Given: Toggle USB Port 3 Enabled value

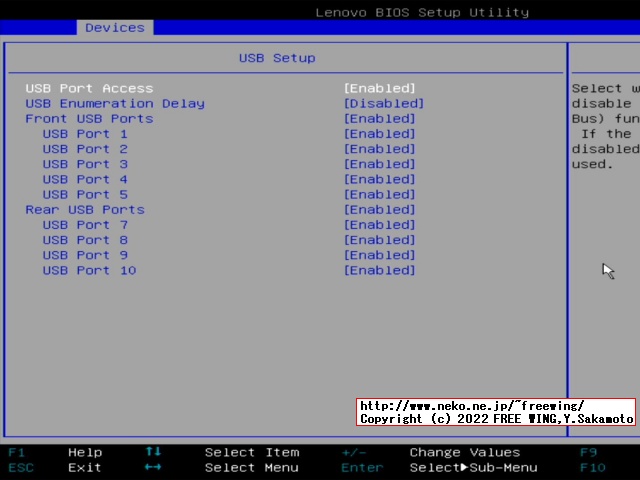Looking at the screenshot, I should (x=379, y=164).
